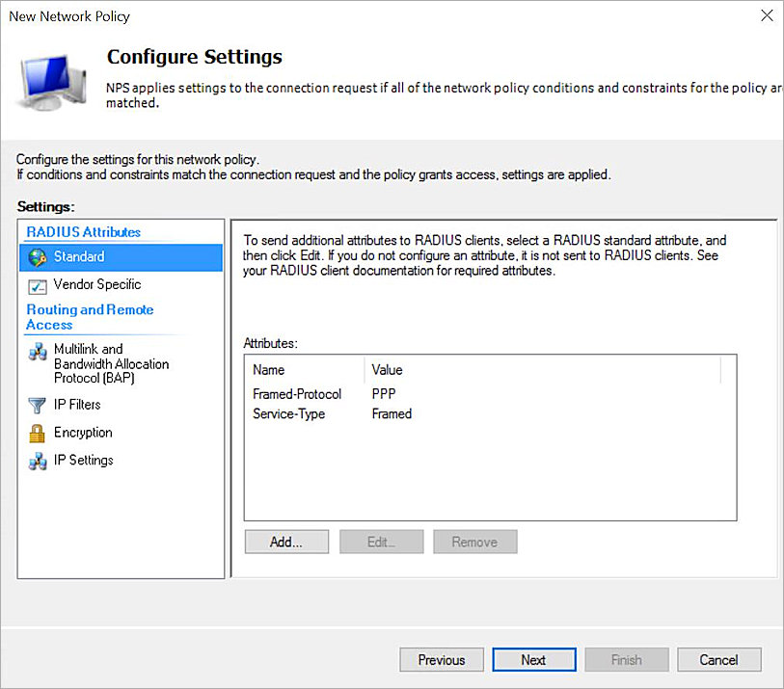
Task: Click the disabled Edit button
Action: (x=381, y=542)
